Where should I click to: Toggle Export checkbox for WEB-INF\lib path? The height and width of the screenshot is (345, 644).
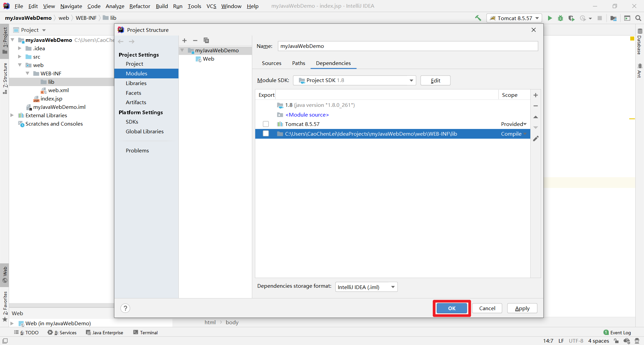point(266,134)
